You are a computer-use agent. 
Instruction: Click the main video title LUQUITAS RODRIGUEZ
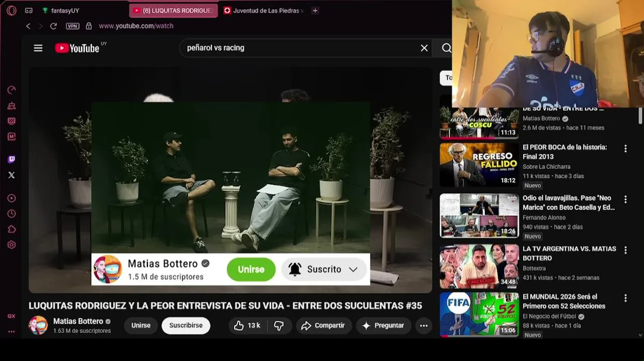pos(225,306)
